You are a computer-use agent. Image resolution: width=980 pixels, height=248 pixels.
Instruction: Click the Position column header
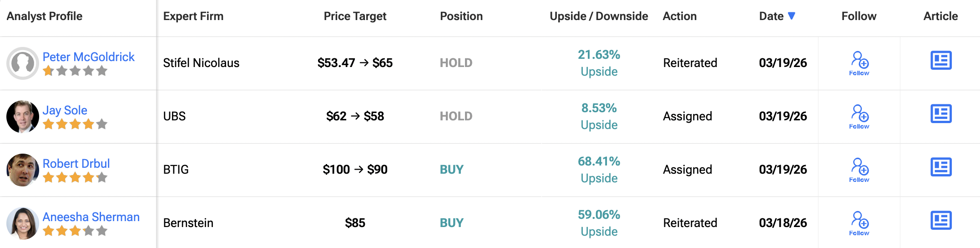click(461, 16)
